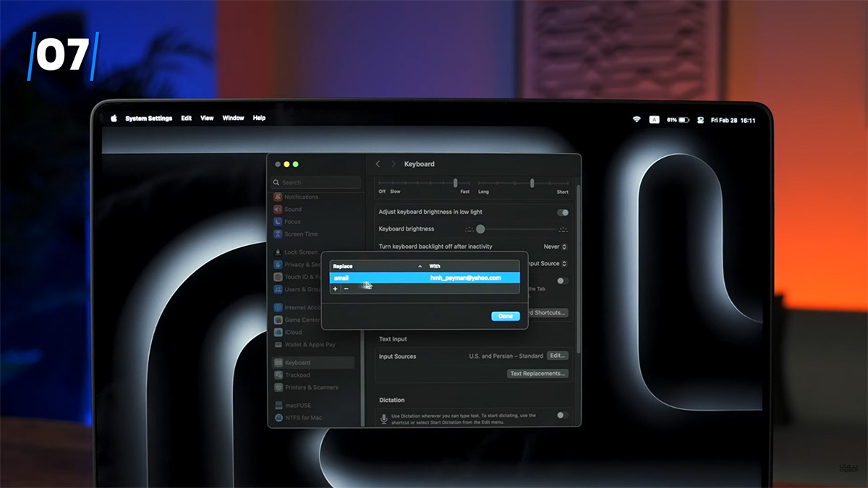Click the plus button to add a replacement
868x488 pixels.
point(335,288)
